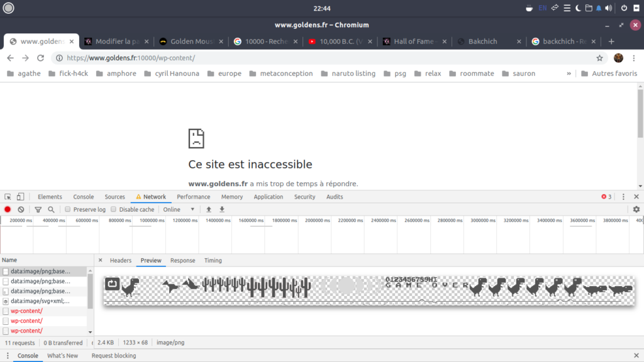Import a HAR file with the upload arrow
The height and width of the screenshot is (362, 644).
[x=209, y=209]
